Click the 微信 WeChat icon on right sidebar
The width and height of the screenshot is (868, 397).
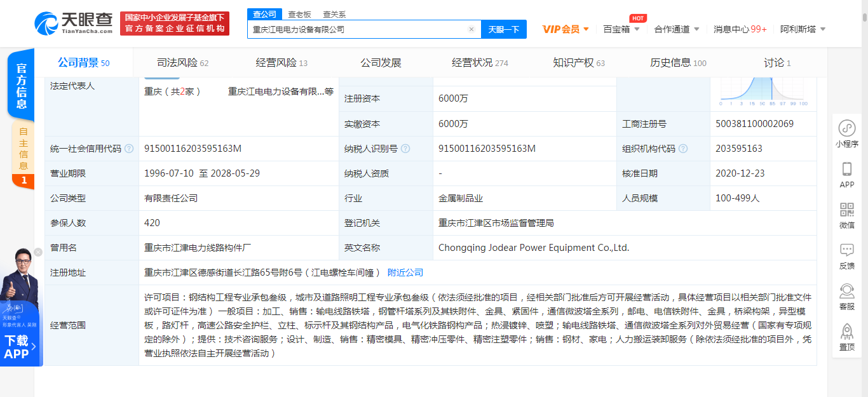[x=846, y=210]
